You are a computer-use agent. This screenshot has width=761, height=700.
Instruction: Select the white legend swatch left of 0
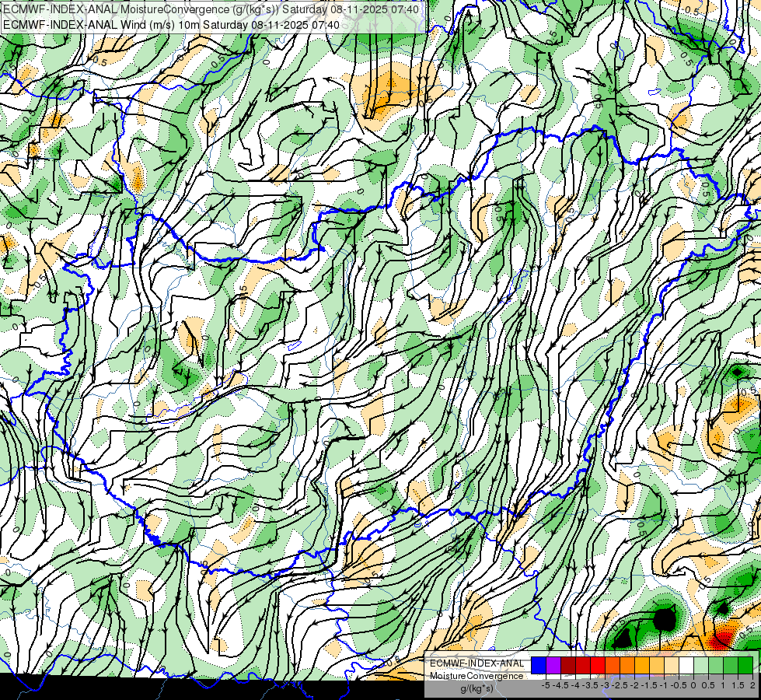click(686, 666)
